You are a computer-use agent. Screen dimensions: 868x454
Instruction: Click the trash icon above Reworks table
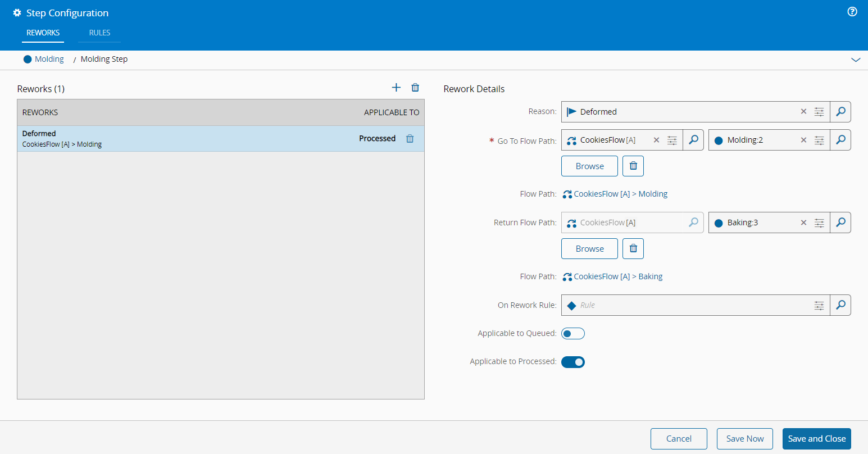click(x=415, y=88)
